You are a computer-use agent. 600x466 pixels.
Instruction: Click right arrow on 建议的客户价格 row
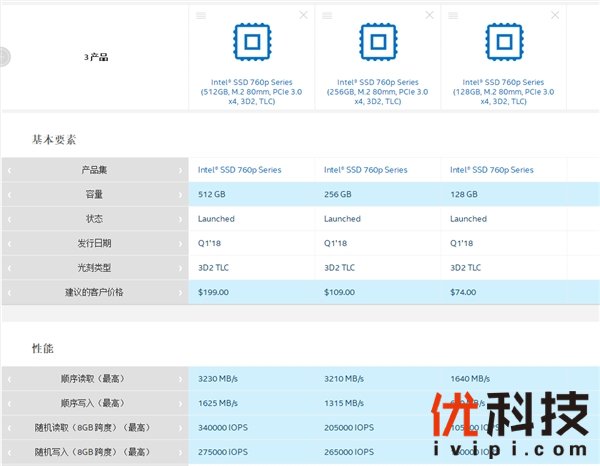click(181, 293)
